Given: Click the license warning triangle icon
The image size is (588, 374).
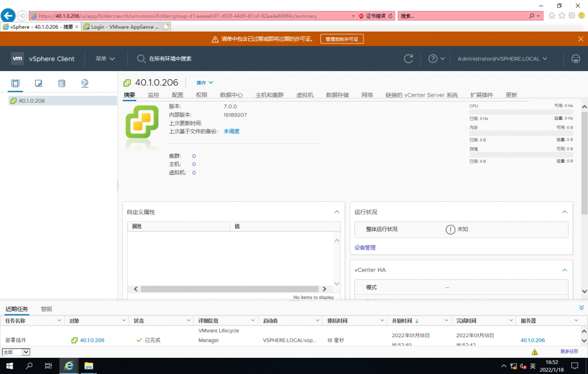Looking at the screenshot, I should point(215,39).
